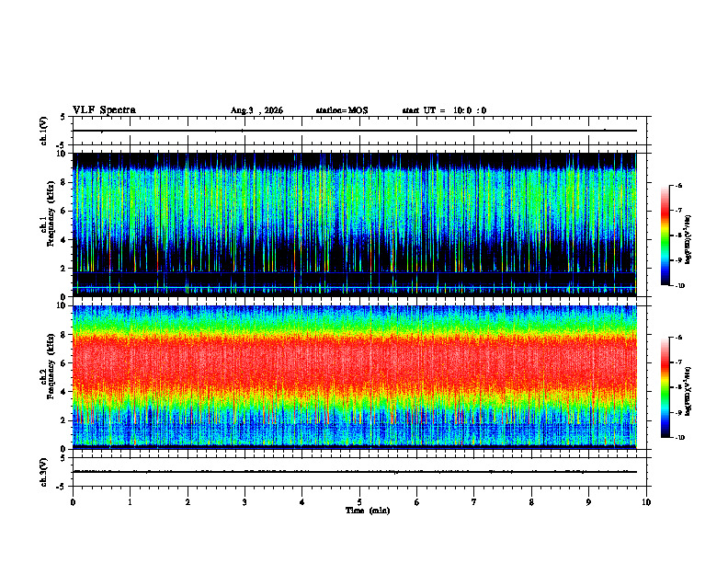Click the time axis tick label "5"
The image size is (728, 563).
coord(359,502)
